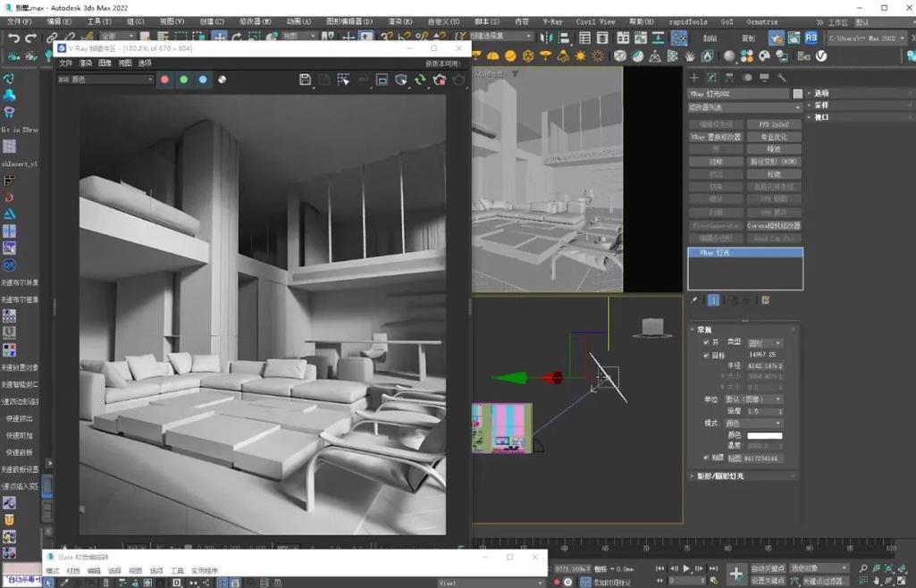Click the light 颜色 color swatch
916x588 pixels.
[767, 435]
